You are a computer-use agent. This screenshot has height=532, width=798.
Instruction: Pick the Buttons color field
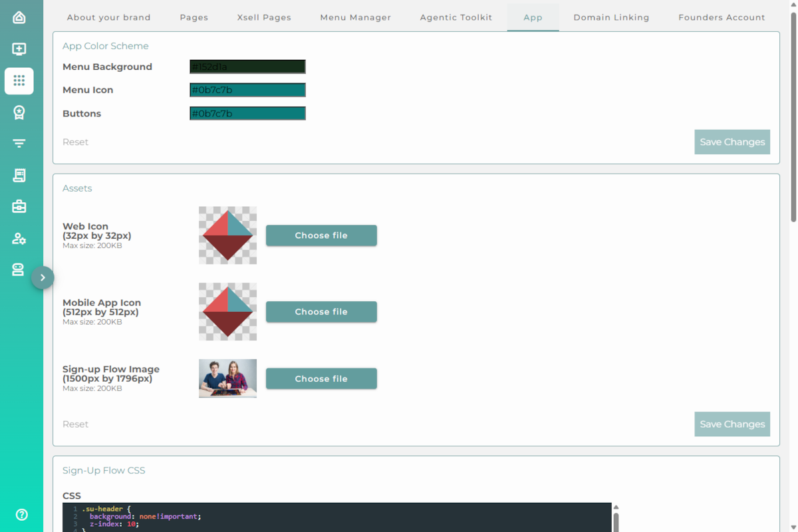click(x=247, y=114)
